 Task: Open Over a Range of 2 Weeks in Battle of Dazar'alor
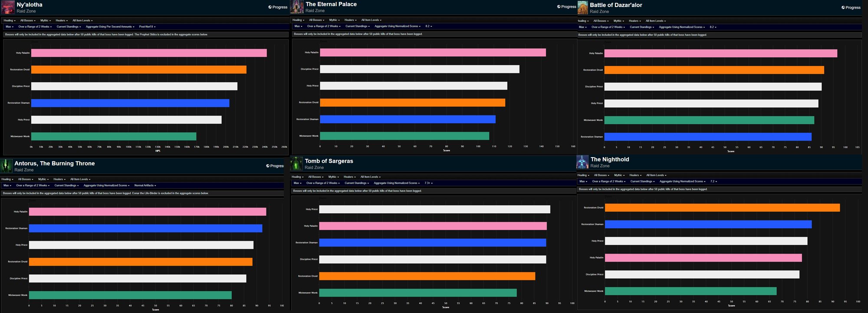tap(608, 27)
